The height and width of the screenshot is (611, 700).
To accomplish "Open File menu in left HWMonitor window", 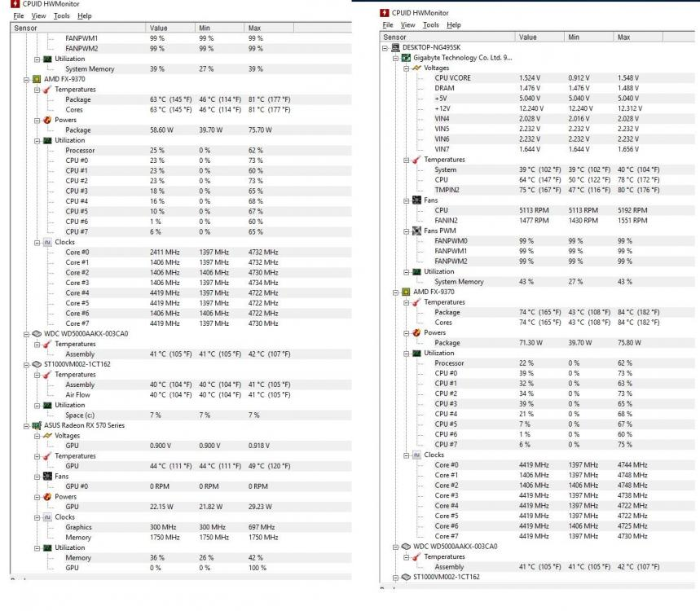I will 18,15.
